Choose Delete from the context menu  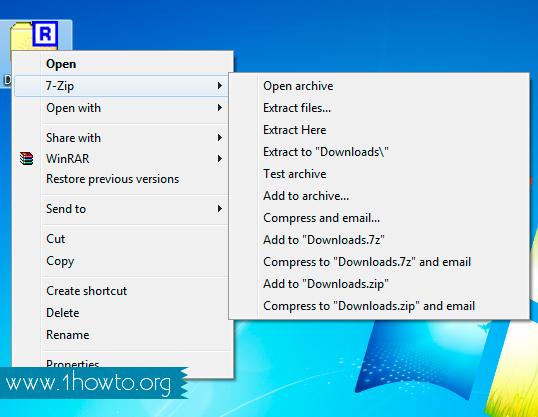coord(121,313)
